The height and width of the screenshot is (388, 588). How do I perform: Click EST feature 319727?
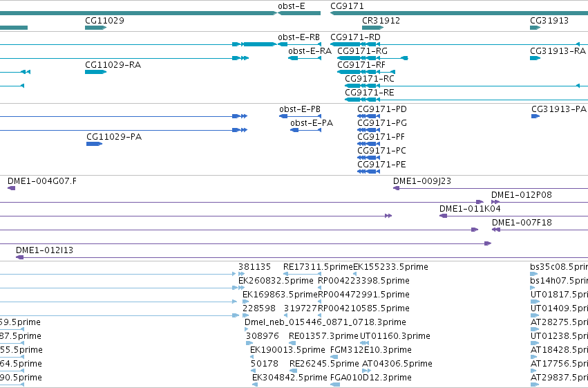pyautogui.click(x=286, y=315)
